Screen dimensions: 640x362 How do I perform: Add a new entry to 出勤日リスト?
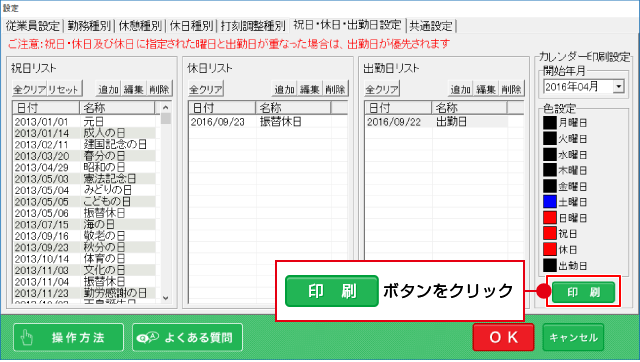pos(461,89)
